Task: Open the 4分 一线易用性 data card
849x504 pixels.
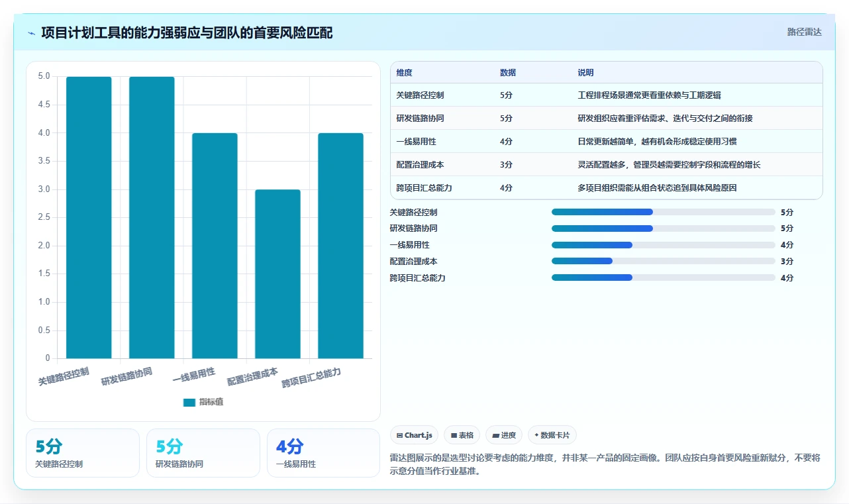Action: point(323,453)
